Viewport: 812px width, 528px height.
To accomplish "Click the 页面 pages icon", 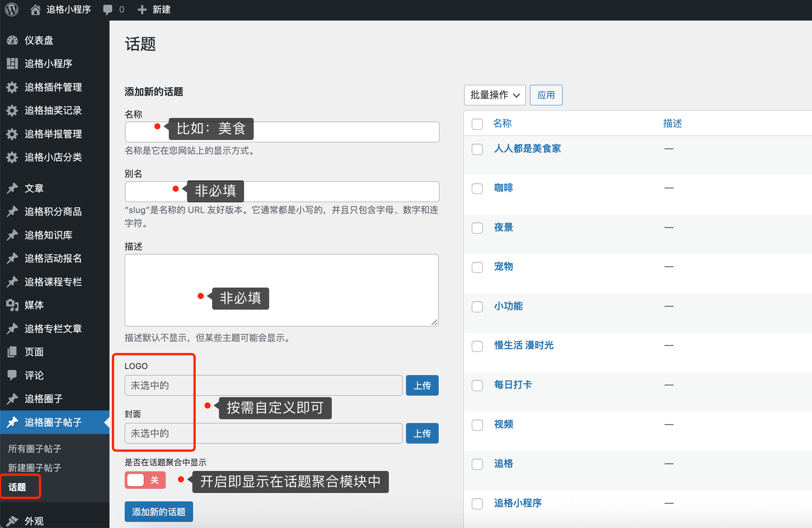I will (12, 352).
